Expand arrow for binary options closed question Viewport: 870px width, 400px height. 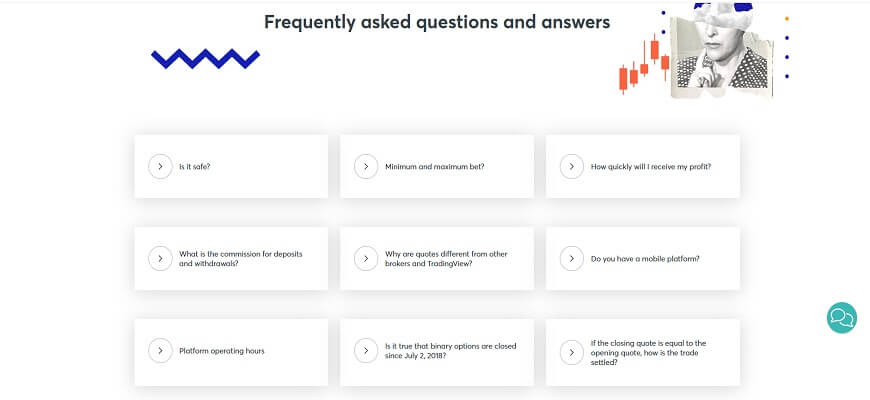366,351
